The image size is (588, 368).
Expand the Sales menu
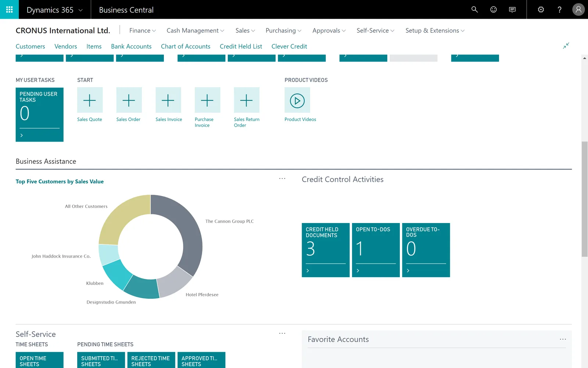[245, 31]
